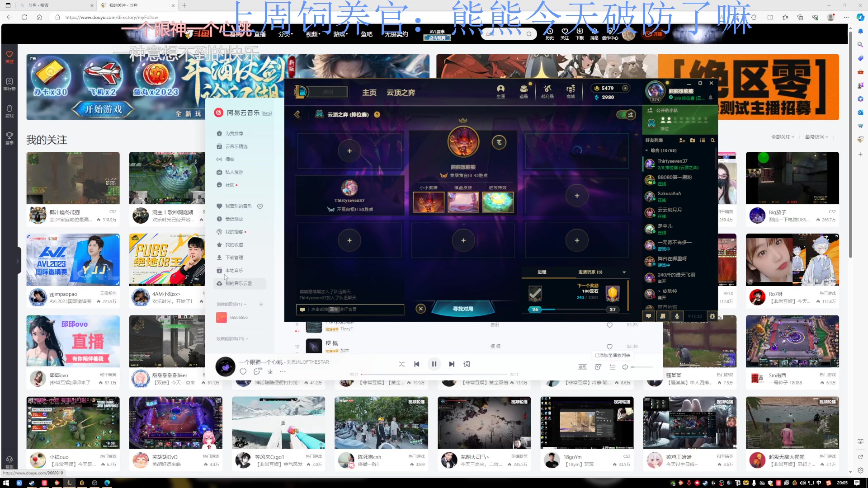Like the current song with the heart icon
The image size is (868, 488).
[243, 371]
